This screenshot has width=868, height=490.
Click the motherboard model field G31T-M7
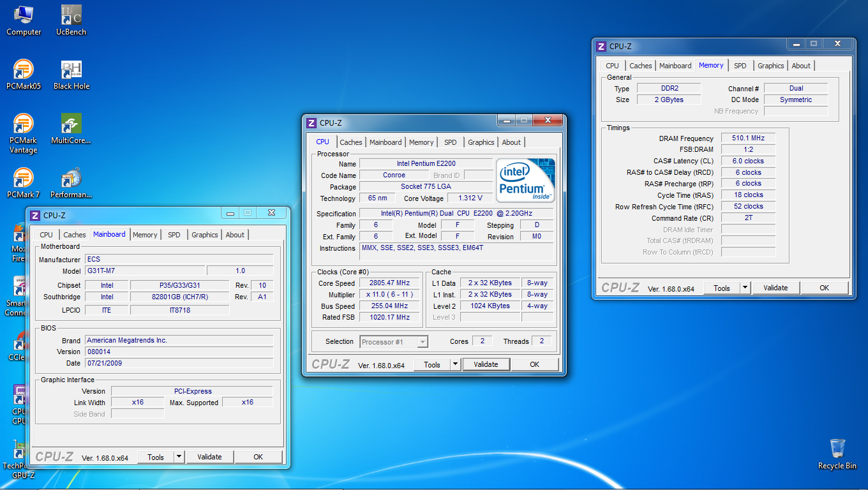pyautogui.click(x=146, y=271)
